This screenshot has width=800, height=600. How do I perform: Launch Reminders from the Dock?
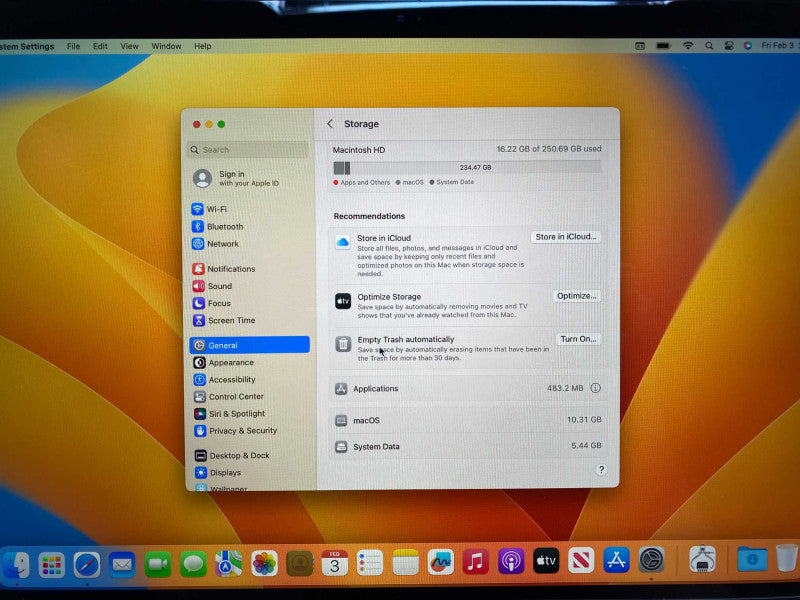coord(370,563)
